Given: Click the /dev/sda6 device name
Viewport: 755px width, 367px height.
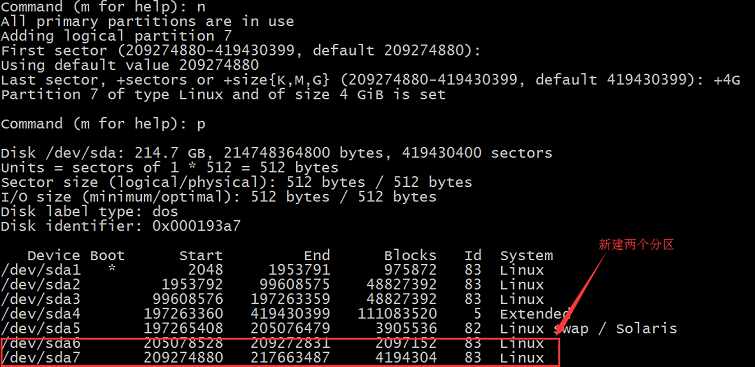Looking at the screenshot, I should click(40, 343).
